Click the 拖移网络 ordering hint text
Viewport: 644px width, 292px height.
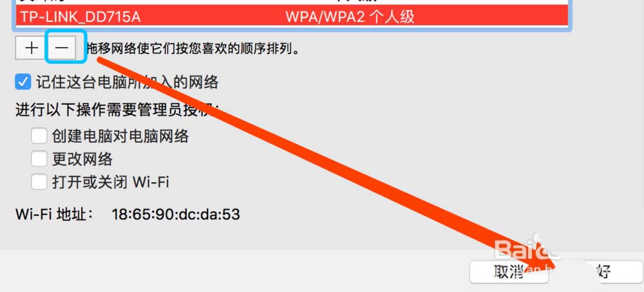tap(193, 49)
